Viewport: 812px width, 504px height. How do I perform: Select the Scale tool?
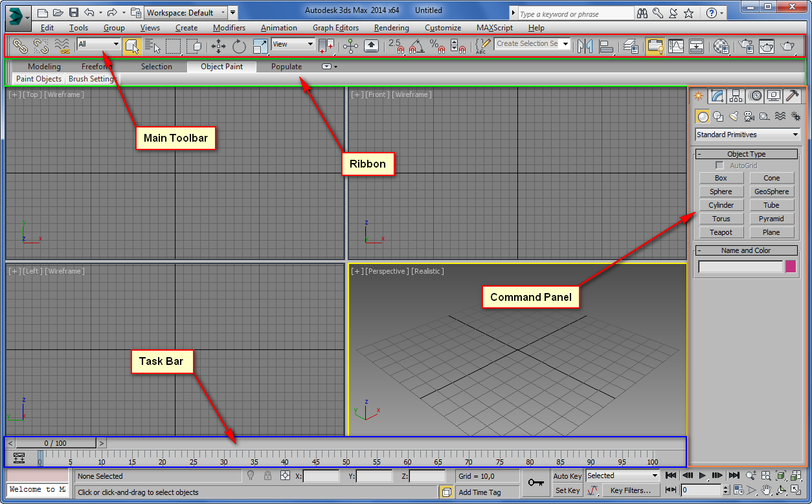[x=260, y=46]
